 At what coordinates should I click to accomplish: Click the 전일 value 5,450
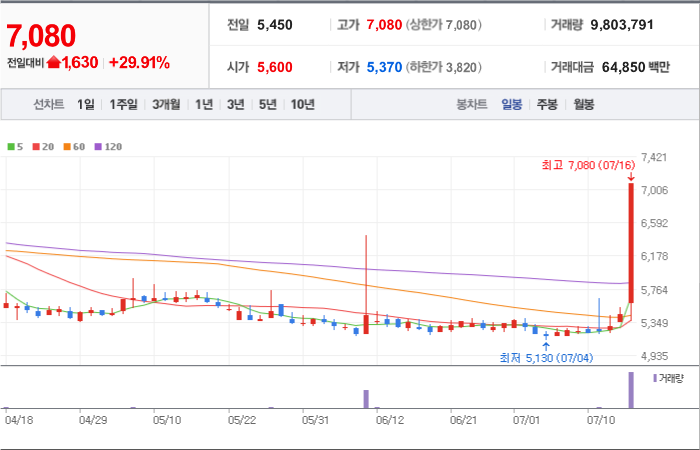pyautogui.click(x=275, y=25)
